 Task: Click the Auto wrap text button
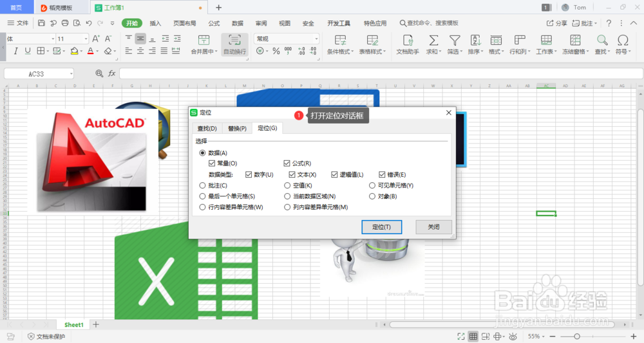(234, 44)
